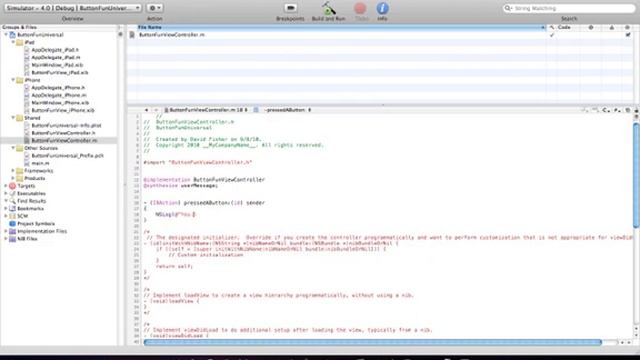Collapse the Other Sources group
This screenshot has width=640, height=360.
pyautogui.click(x=13, y=148)
